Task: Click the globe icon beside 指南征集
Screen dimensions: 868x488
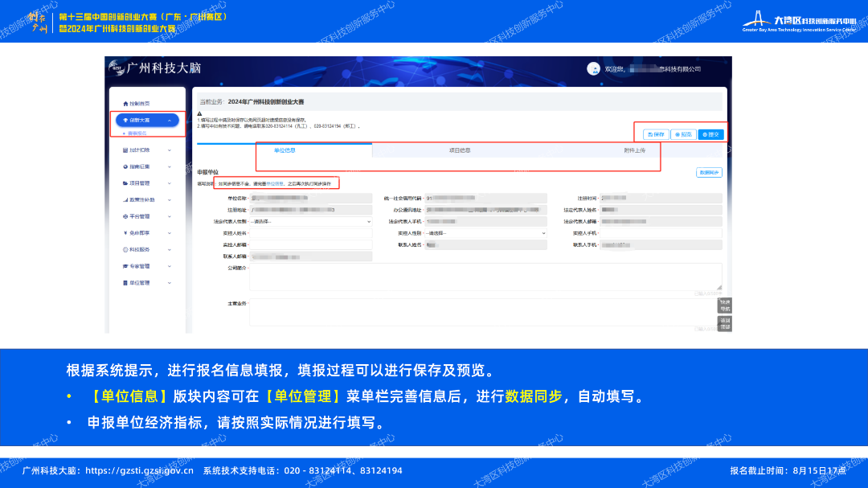Action: point(125,166)
